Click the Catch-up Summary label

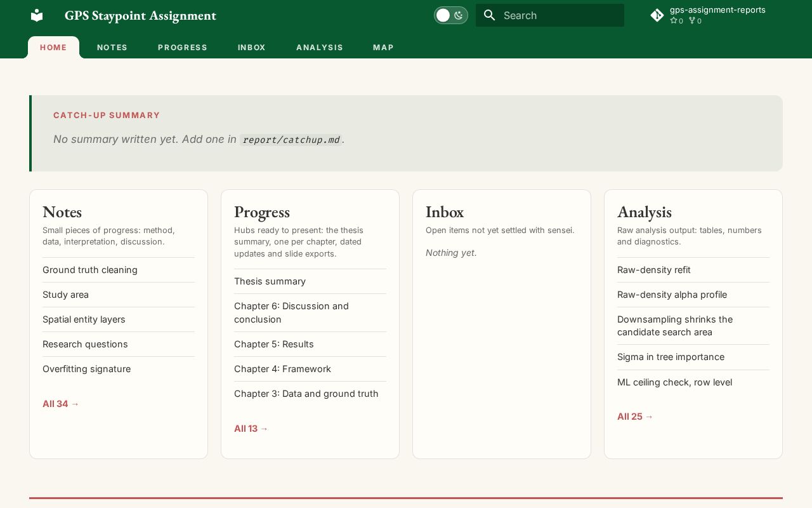(x=107, y=115)
